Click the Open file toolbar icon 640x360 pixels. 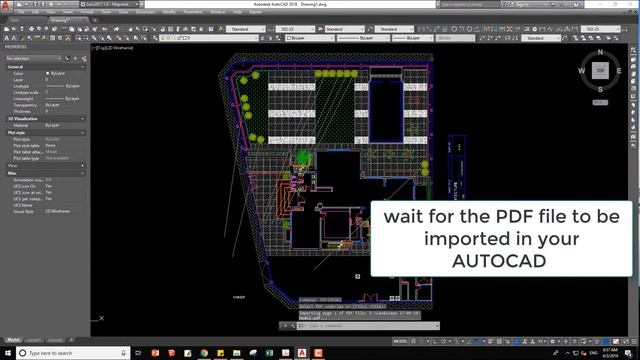pos(13,29)
